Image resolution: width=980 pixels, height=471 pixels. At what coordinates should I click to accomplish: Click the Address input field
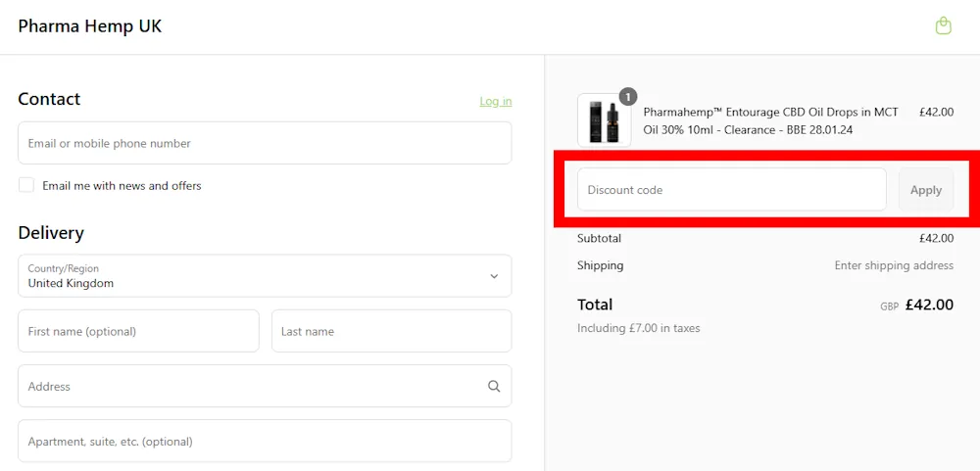click(x=265, y=386)
